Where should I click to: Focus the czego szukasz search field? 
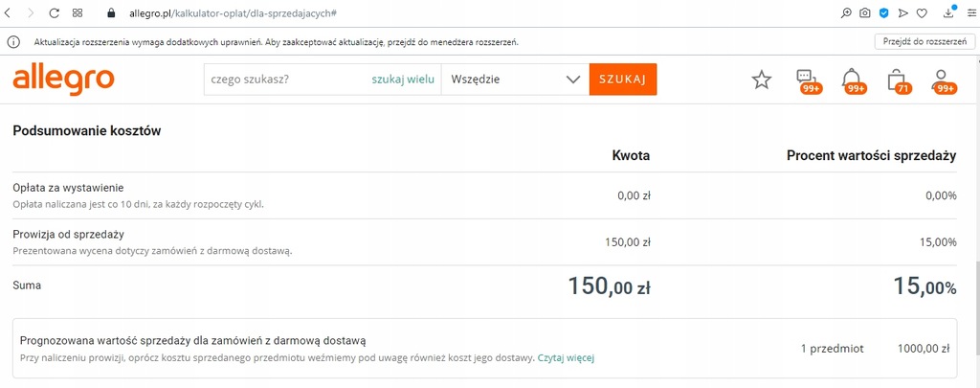pos(287,80)
